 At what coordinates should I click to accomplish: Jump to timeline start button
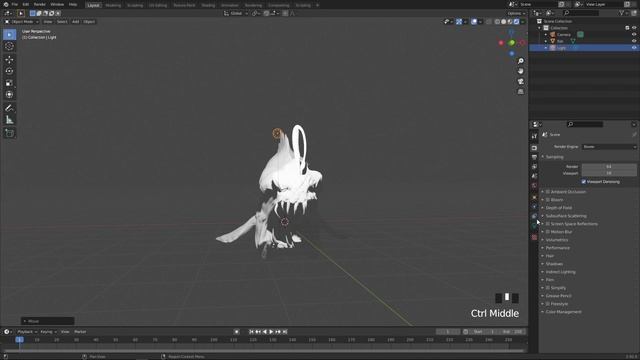251,332
